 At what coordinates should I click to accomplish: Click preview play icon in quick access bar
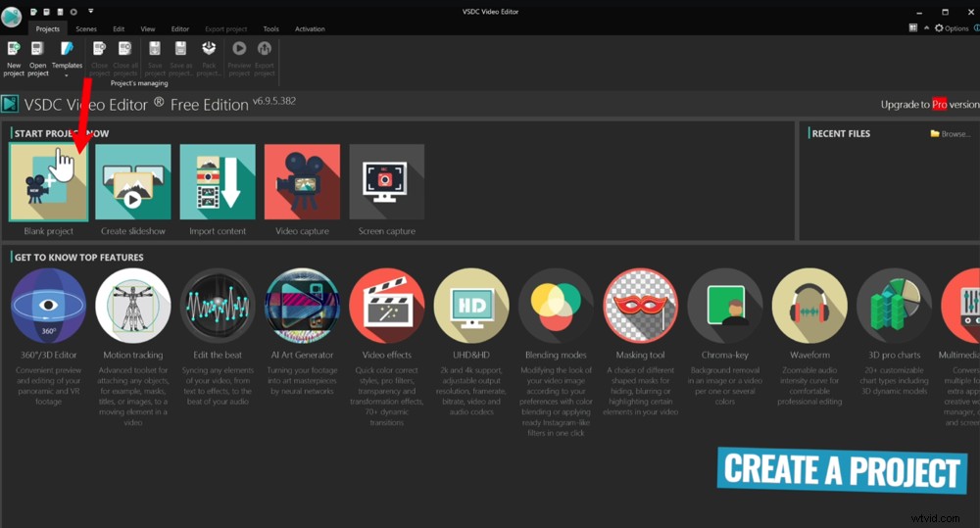click(73, 11)
